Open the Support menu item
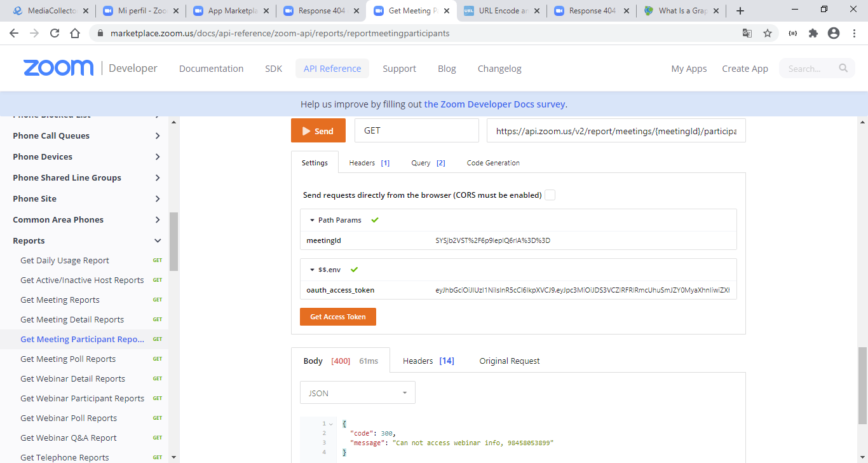Viewport: 868px width, 463px height. (399, 69)
